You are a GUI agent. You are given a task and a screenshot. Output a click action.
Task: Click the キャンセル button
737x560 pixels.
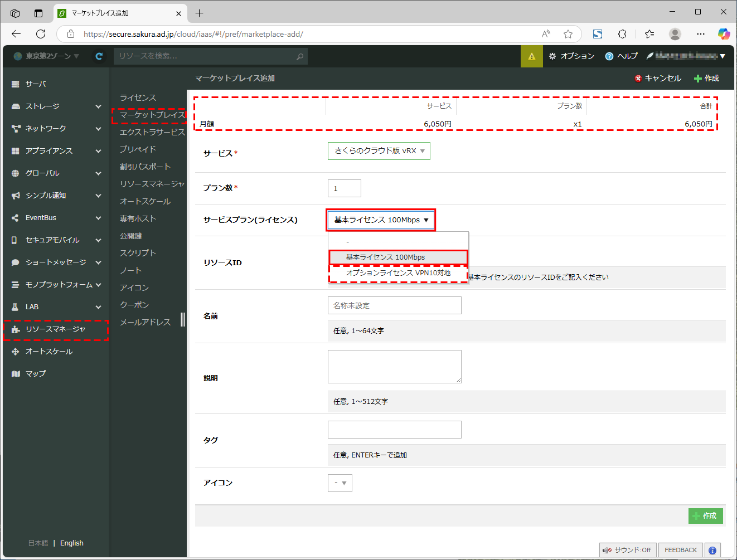click(x=658, y=79)
